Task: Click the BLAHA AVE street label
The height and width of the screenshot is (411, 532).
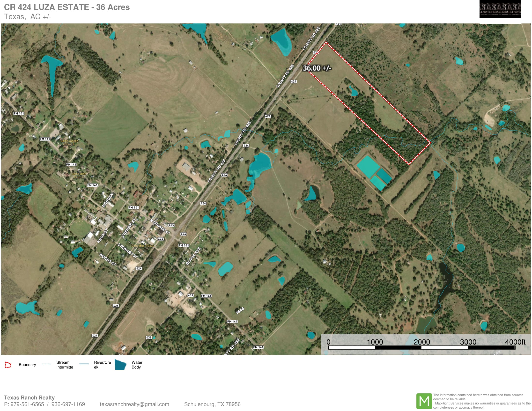Action: [x=193, y=256]
